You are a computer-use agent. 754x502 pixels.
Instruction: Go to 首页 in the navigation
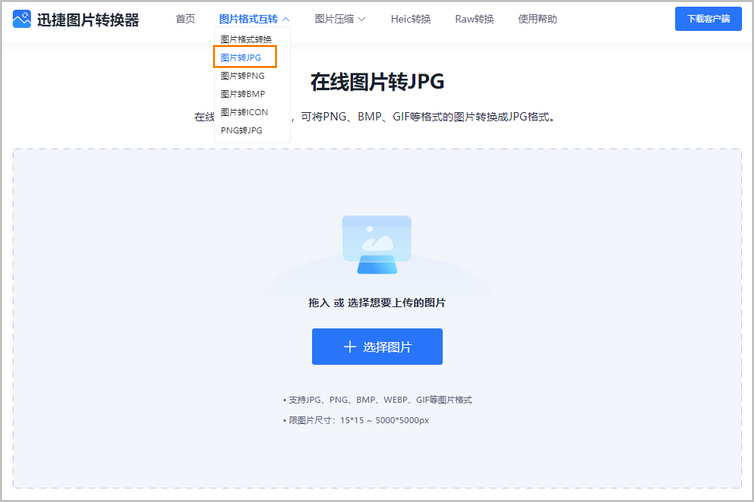(x=185, y=19)
